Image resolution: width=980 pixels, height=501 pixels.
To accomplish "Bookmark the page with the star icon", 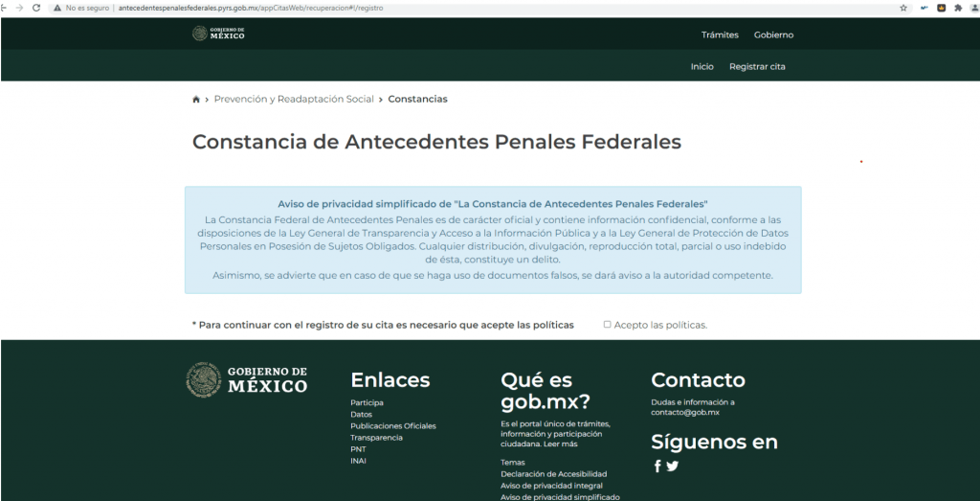I will (903, 8).
